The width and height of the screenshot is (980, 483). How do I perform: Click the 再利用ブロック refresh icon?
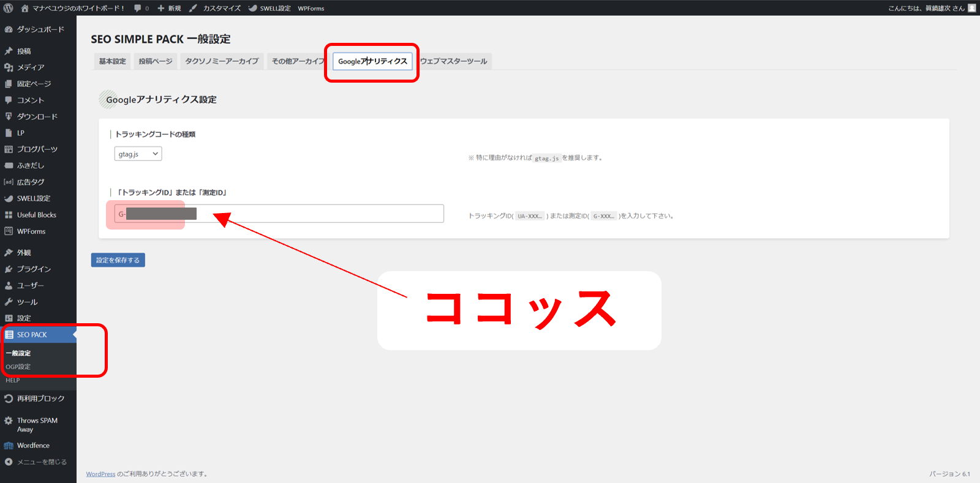[x=9, y=399]
